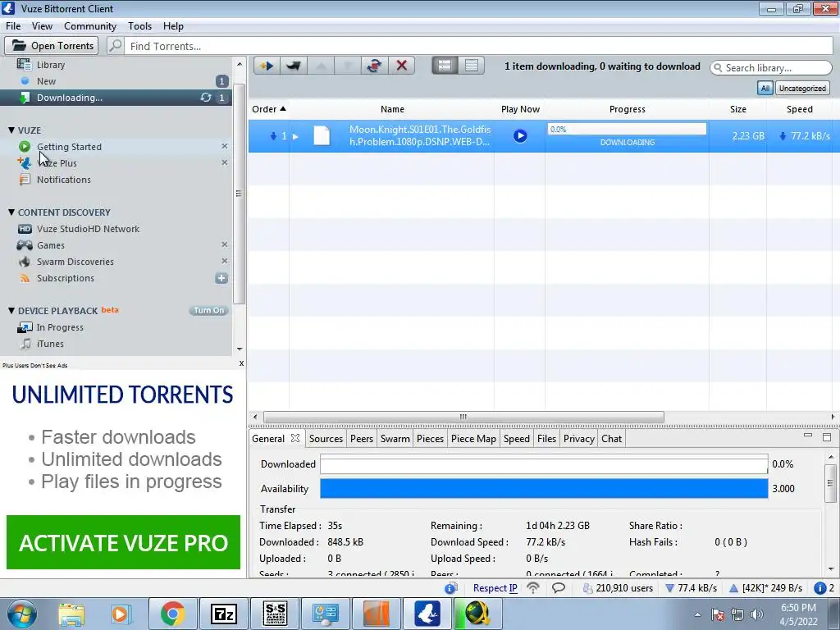Select the Moon.Knight.S01E01 torrent name
The image size is (840, 630).
tap(419, 136)
